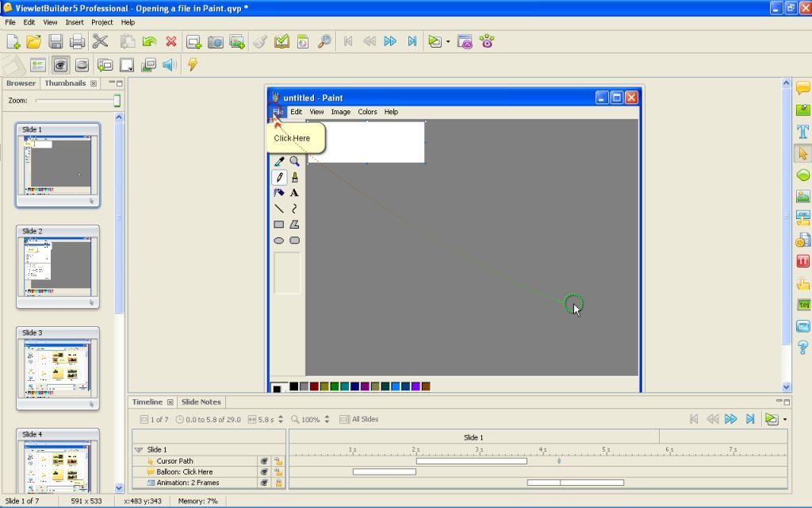Screen dimensions: 812x508
Task: Delete using the red X toolbar icon
Action: pos(171,41)
